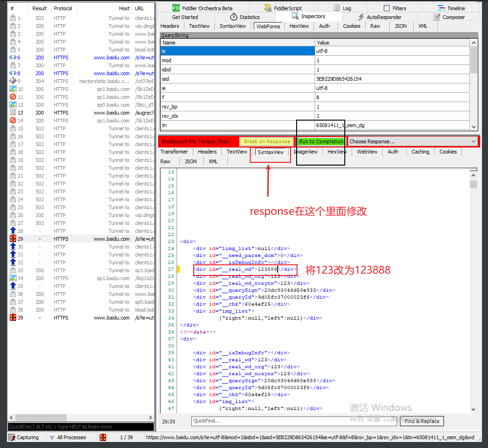Click the value '65081411_1_oem_dg'
The width and height of the screenshot is (488, 448).
pyautogui.click(x=340, y=125)
